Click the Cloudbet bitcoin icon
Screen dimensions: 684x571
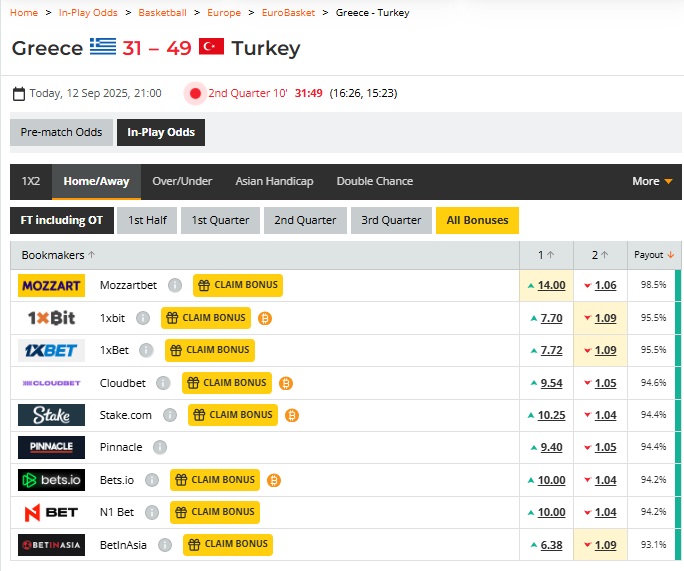click(x=286, y=383)
